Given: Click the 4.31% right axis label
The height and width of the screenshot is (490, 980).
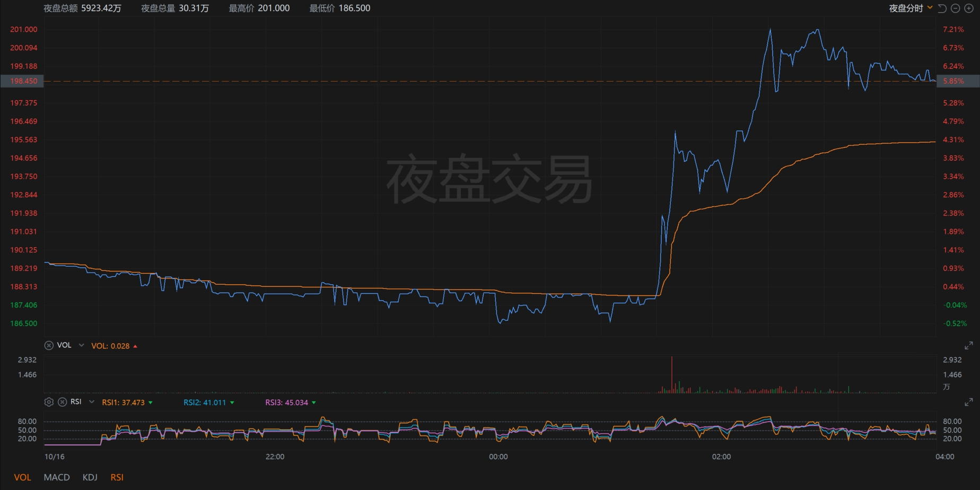Looking at the screenshot, I should pyautogui.click(x=953, y=140).
